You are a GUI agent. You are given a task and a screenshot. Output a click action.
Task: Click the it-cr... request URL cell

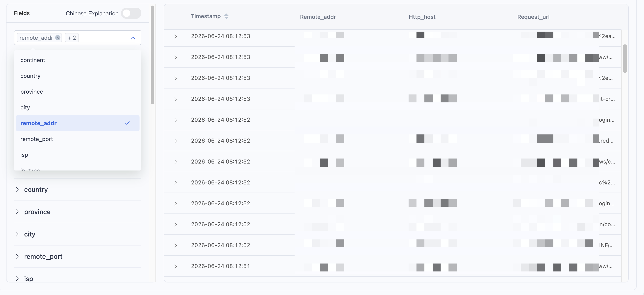[607, 99]
